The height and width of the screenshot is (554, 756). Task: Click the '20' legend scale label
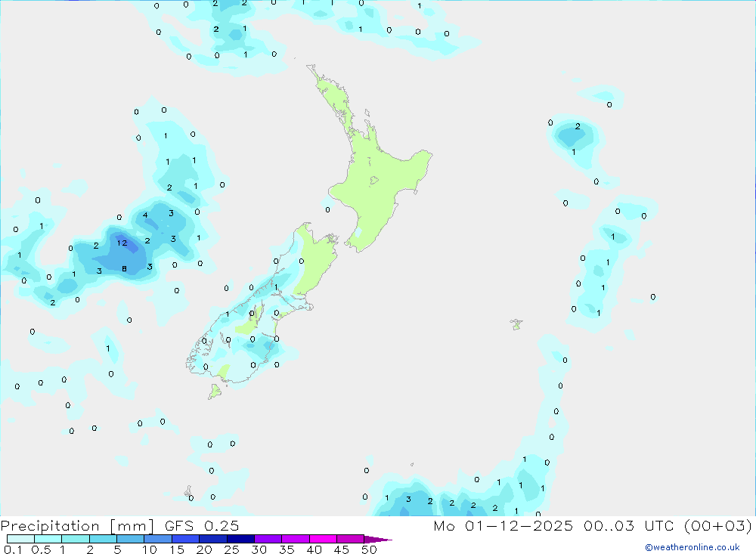pyautogui.click(x=204, y=549)
